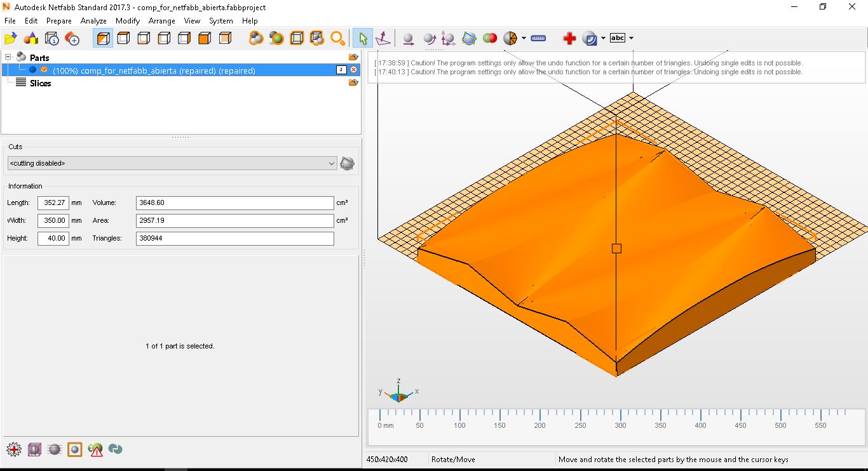Screen dimensions: 868x471
Task: Select the Parts tree heading
Action: pos(39,58)
